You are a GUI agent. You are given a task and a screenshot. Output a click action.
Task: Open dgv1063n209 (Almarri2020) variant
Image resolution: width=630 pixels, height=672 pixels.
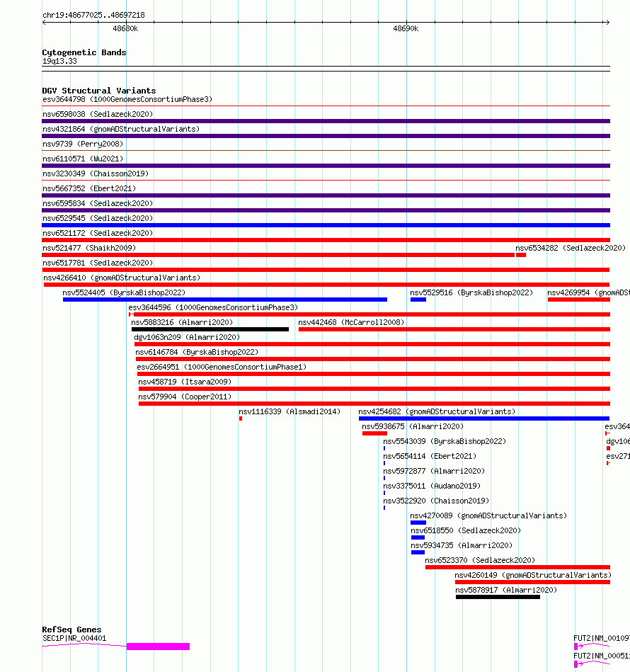tap(187, 337)
